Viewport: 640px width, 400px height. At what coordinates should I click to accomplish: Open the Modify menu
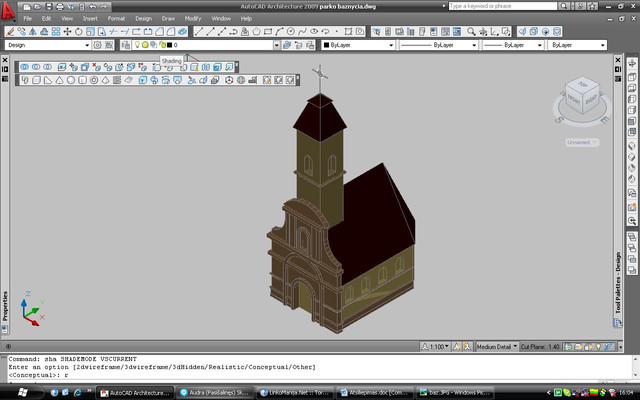194,18
